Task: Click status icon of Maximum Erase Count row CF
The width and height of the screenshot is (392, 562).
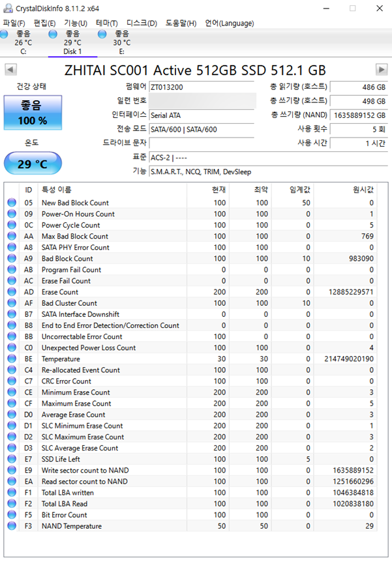Action: pyautogui.click(x=12, y=403)
